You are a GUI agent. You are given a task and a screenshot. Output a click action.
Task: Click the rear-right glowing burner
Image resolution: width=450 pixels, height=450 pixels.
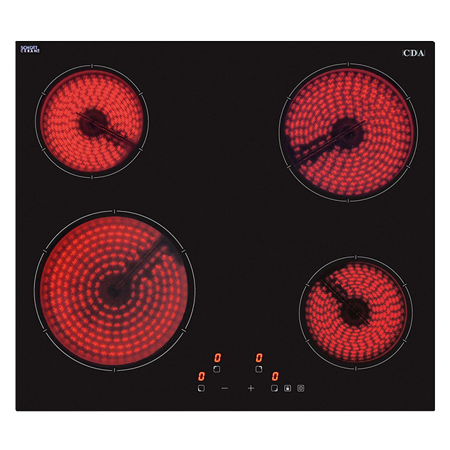click(x=349, y=132)
